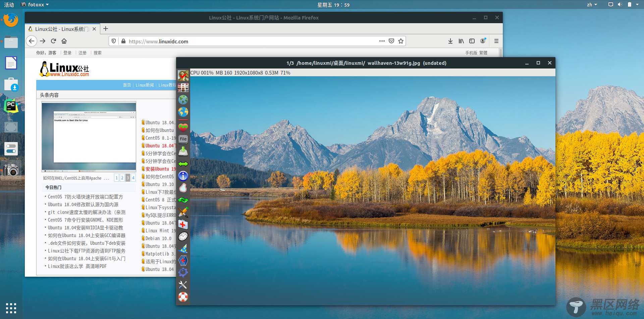
Task: Open Firefox account avatar icon
Action: (483, 41)
